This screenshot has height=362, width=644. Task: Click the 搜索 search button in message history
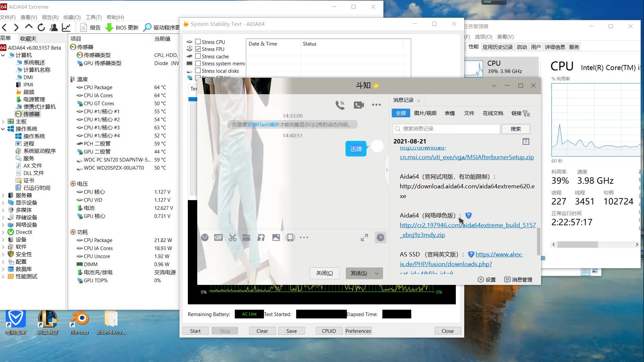click(516, 129)
